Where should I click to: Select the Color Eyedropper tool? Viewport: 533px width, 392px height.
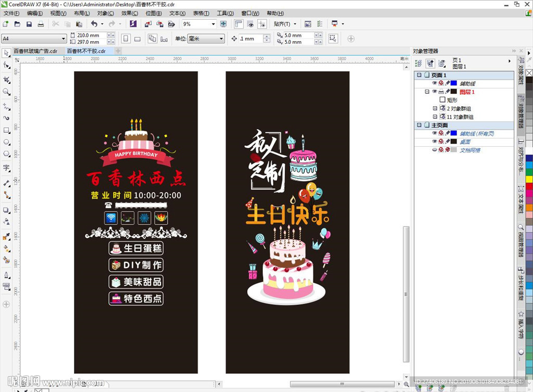[x=6, y=237]
